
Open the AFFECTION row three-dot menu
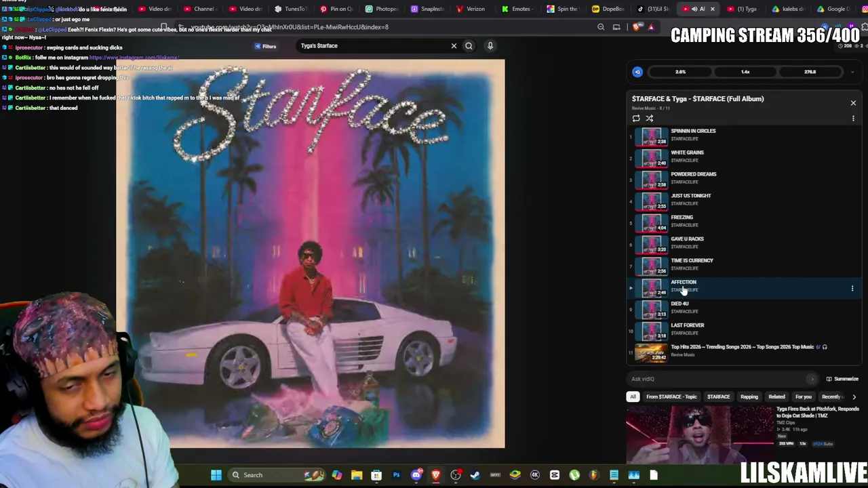pyautogui.click(x=852, y=288)
